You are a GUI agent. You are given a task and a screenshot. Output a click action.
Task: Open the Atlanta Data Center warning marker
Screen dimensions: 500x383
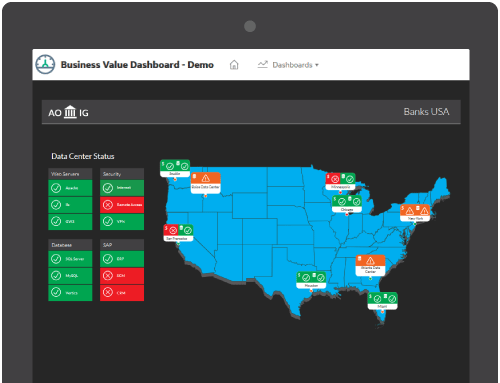click(370, 265)
